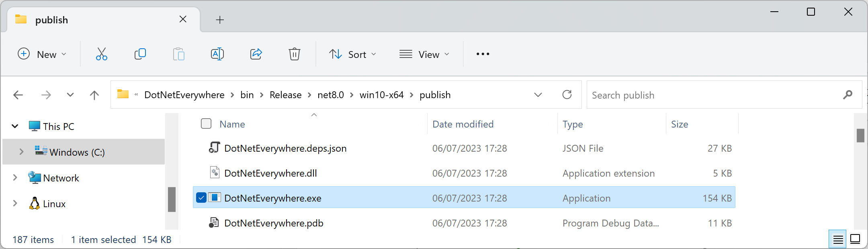Screen dimensions: 868x249
Task: Click the file list vertical scrollbar thumb
Action: tap(860, 135)
